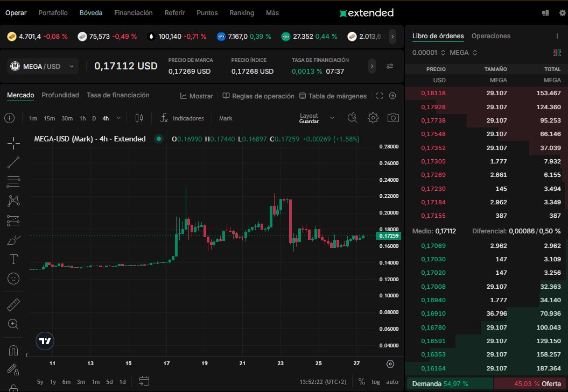Open go-to-date calendar icon
Screen dimensions: 568x392
pos(144,381)
